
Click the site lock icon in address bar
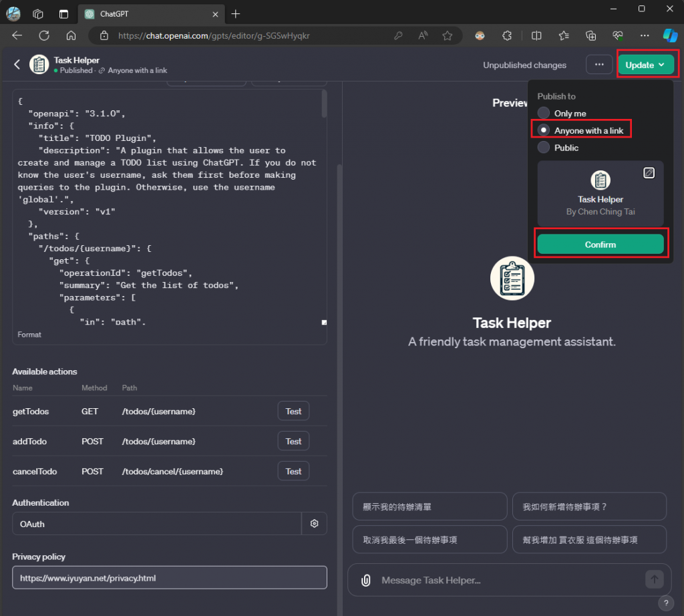tap(104, 36)
